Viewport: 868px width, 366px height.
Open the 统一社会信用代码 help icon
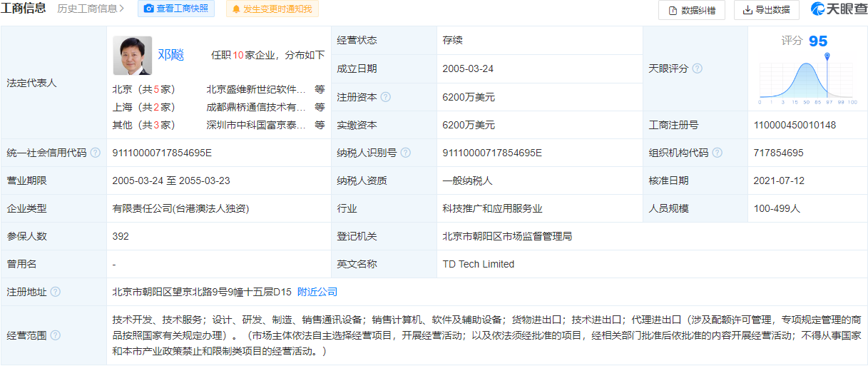click(x=96, y=153)
